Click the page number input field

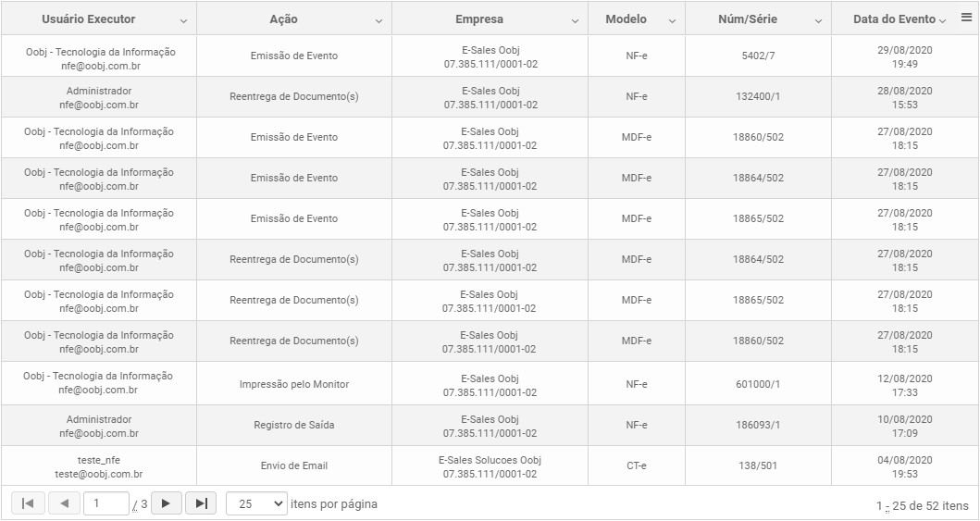(106, 503)
